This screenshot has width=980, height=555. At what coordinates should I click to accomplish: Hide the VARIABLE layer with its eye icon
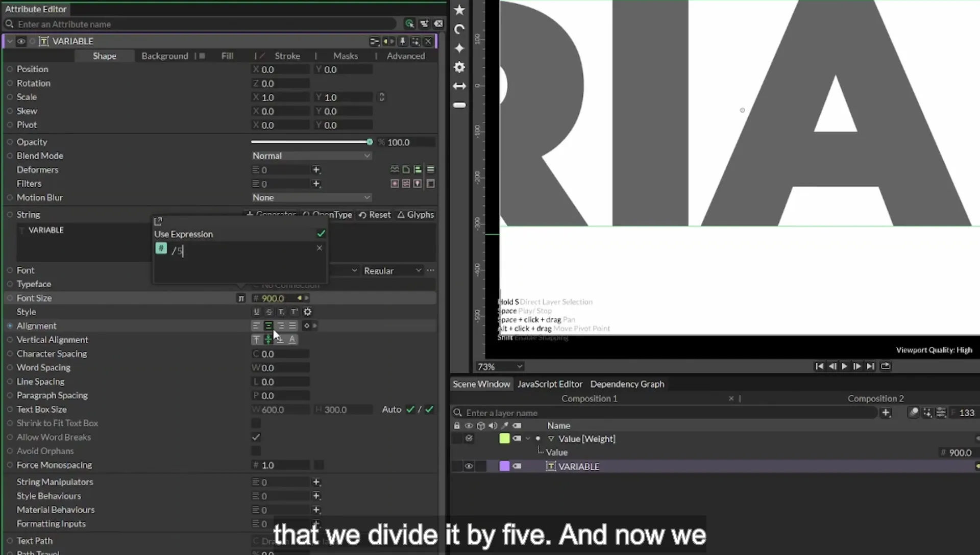(x=468, y=466)
